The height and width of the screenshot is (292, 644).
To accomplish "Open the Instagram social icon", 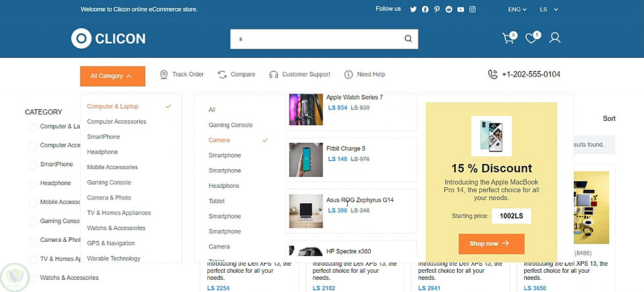I will click(473, 10).
